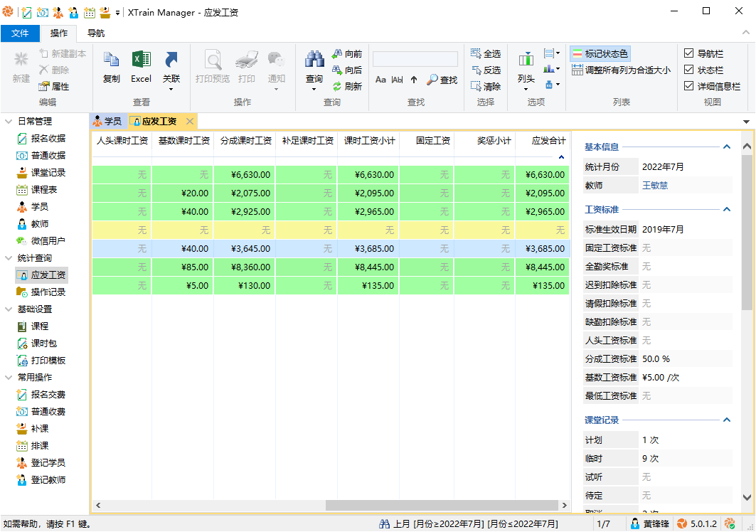
Task: Click the status bar filter binoculars icon
Action: click(x=384, y=523)
